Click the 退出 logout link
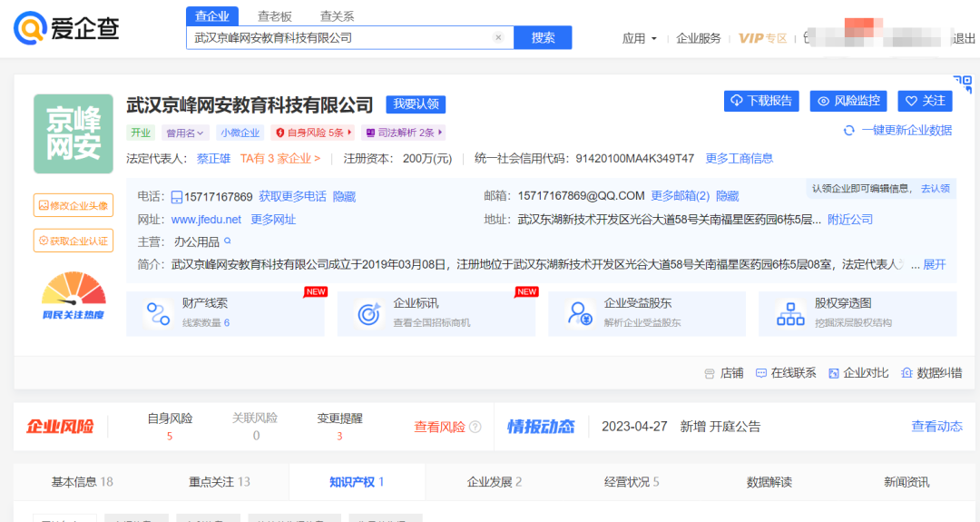The width and height of the screenshot is (980, 522). (x=964, y=38)
